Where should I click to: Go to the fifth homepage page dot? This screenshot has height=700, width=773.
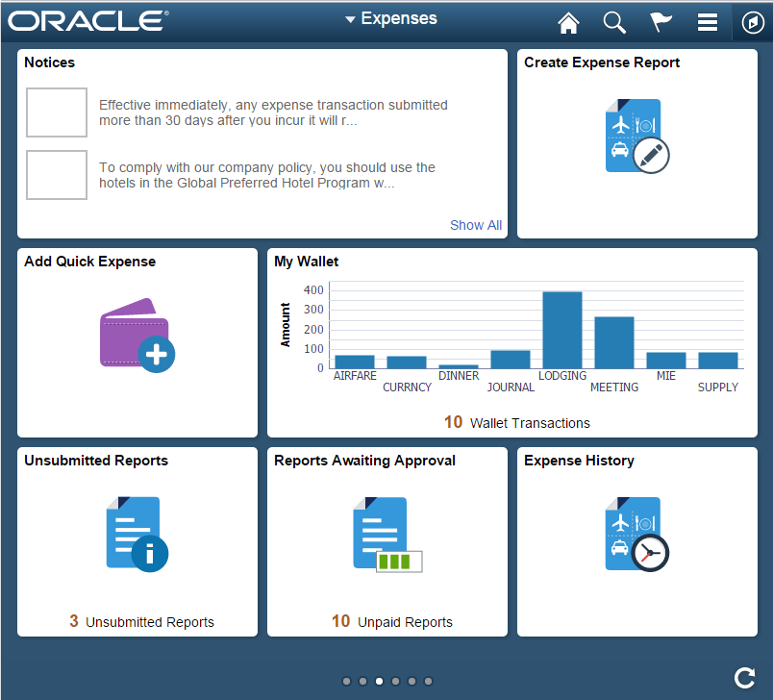tap(411, 682)
